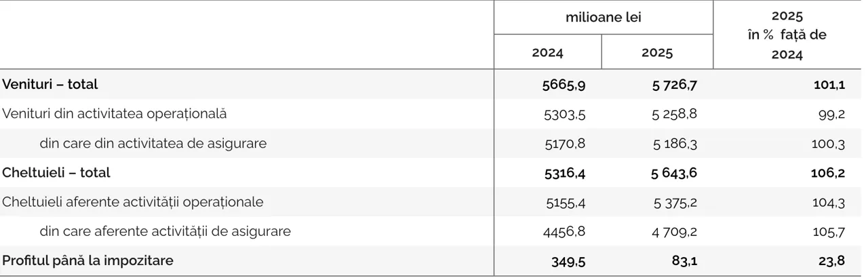This screenshot has width=868, height=278.
Task: Select the 5303,5 operational revenue cell
Action: pos(565,114)
